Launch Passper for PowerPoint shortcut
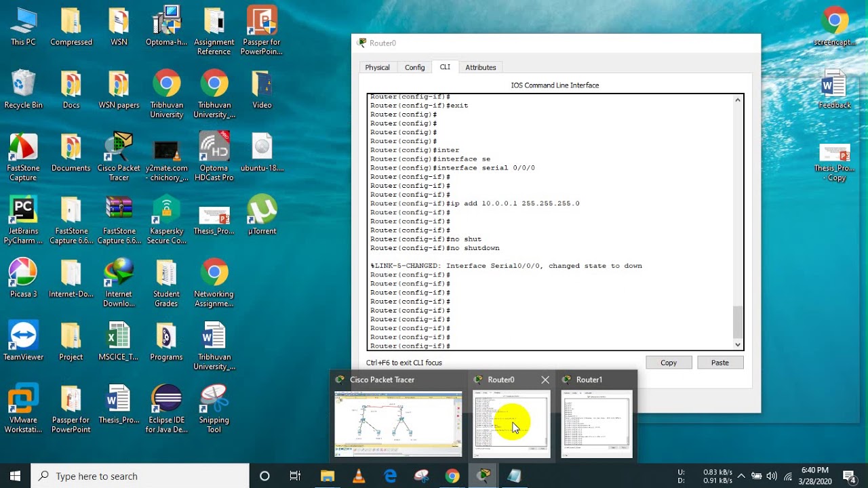Screen dimensions: 868x488 pos(262,31)
